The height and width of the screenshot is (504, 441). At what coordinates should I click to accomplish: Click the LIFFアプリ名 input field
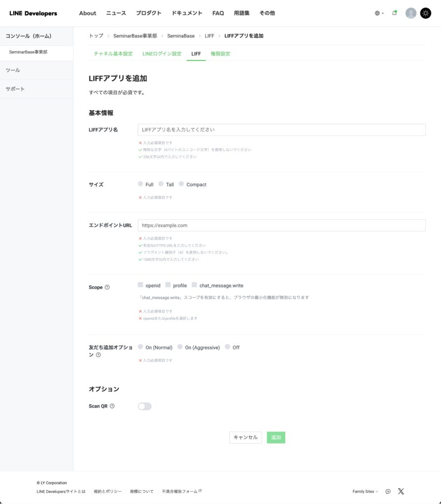coord(281,129)
